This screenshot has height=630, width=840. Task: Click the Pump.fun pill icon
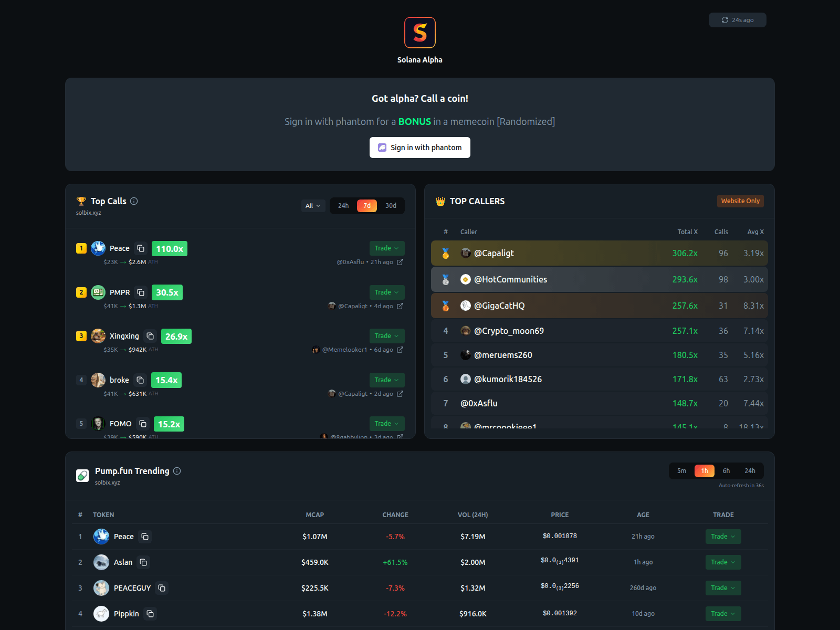point(82,475)
